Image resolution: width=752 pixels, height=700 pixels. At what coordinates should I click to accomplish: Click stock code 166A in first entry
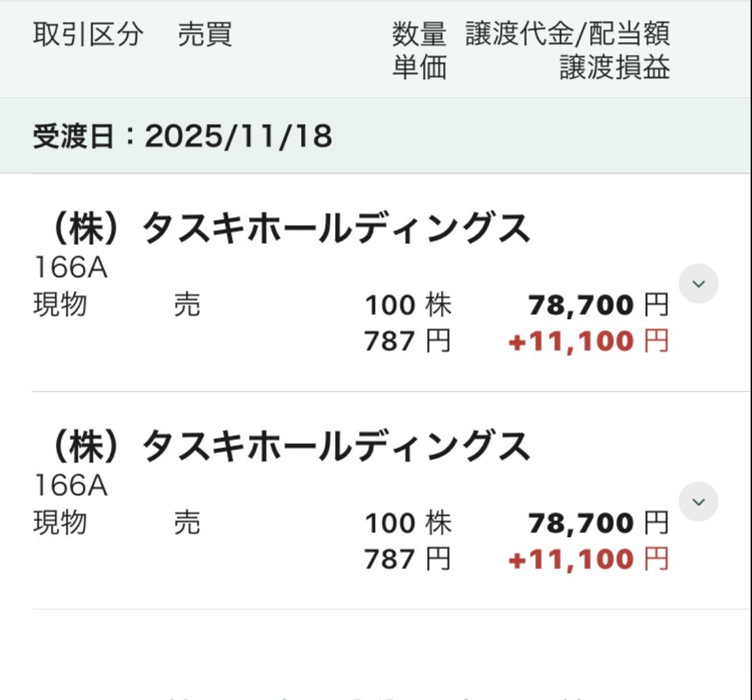tap(70, 269)
